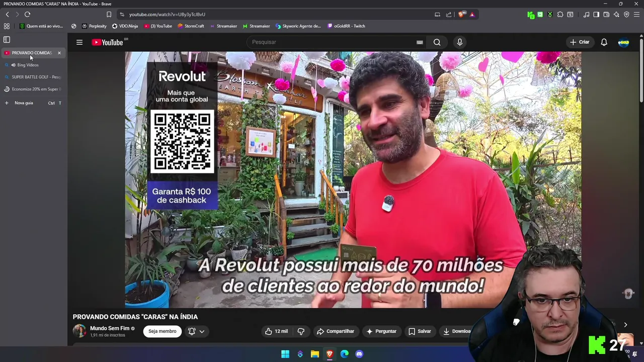
Task: Open the Brave Shields lion icon
Action: pyautogui.click(x=461, y=15)
